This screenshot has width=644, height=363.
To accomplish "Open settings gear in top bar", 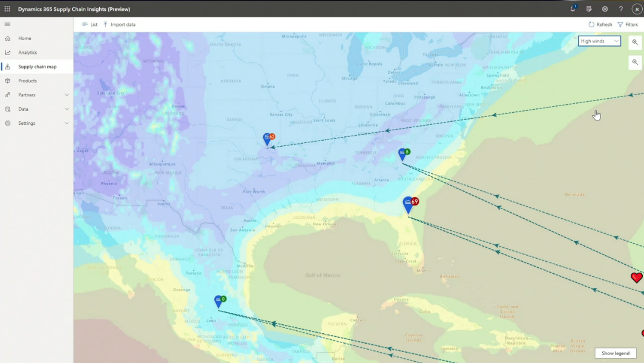I will pos(605,8).
